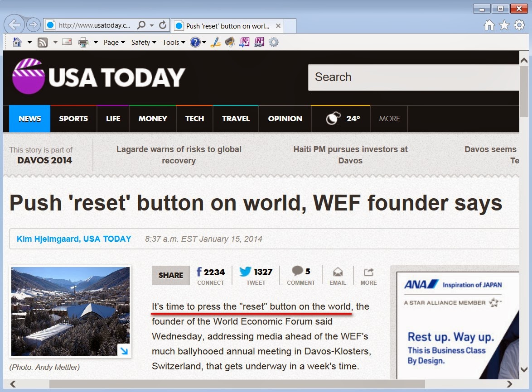The image size is (532, 392).
Task: Click the browser Forward arrow button
Action: click(33, 25)
